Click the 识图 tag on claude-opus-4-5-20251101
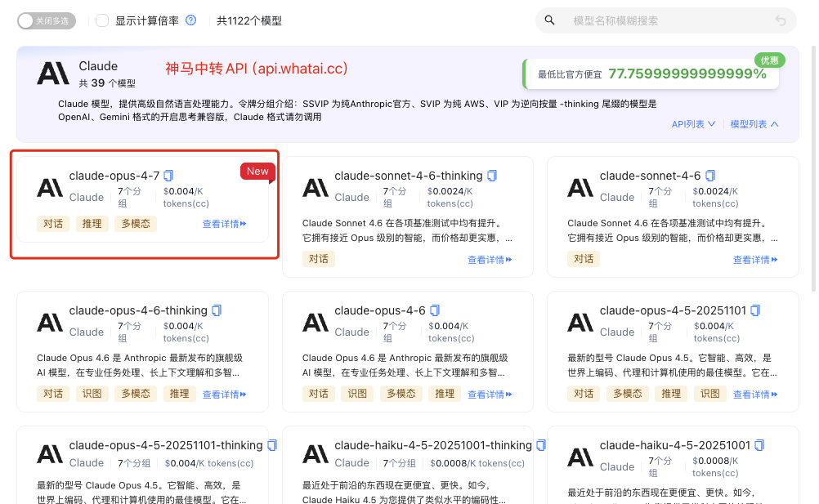The image size is (819, 504). [709, 394]
